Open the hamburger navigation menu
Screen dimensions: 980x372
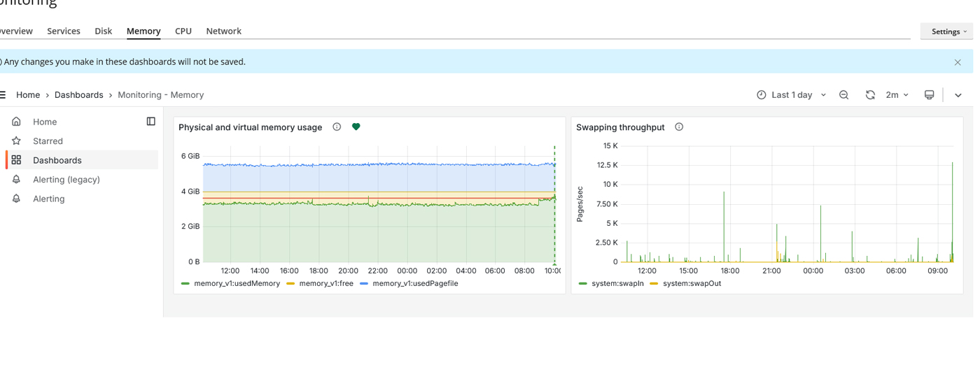click(x=3, y=95)
